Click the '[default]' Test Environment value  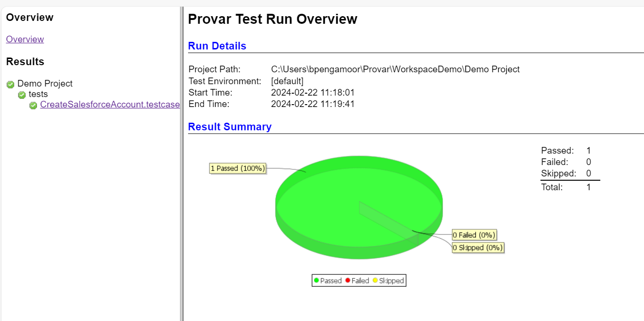287,81
